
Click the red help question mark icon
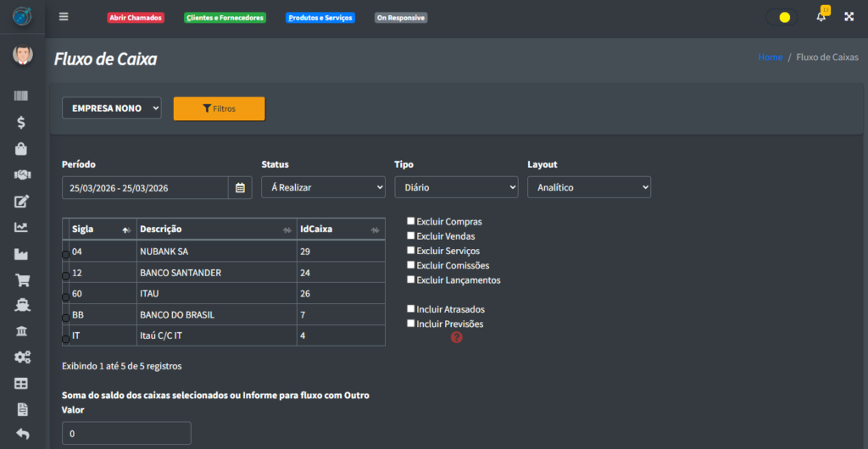457,337
